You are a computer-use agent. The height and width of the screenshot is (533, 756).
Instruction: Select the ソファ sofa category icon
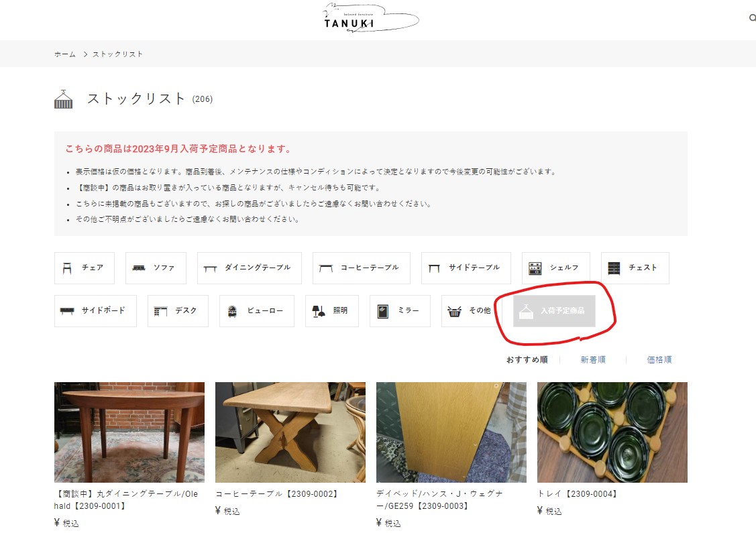[140, 268]
